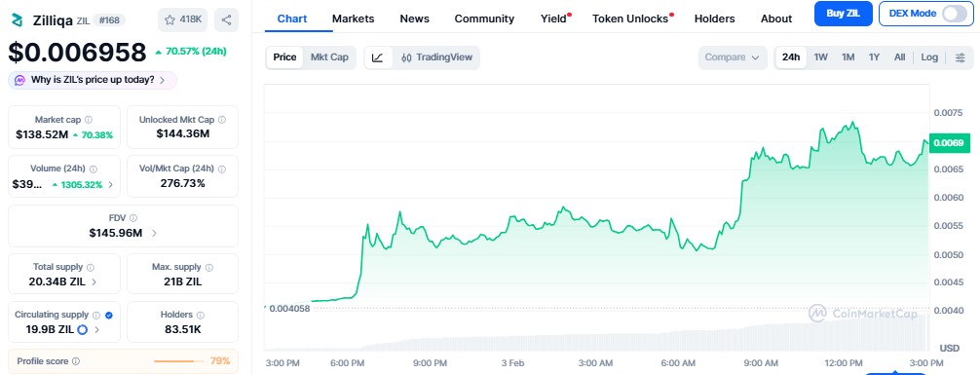Expand FDV details chevron
Viewport: 980px width, 375px height.
click(154, 233)
